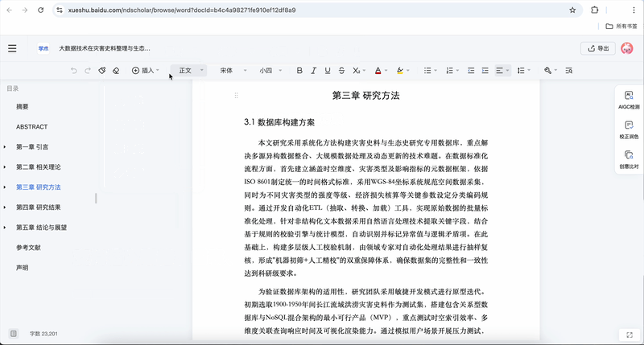Redo the last edit
Viewport: 644px width, 345px height.
tap(88, 71)
